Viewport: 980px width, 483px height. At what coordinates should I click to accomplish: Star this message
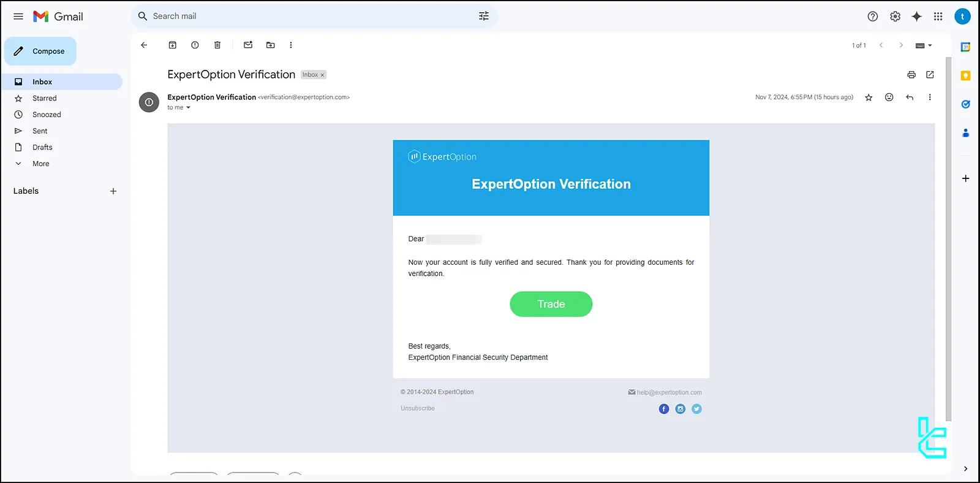869,97
